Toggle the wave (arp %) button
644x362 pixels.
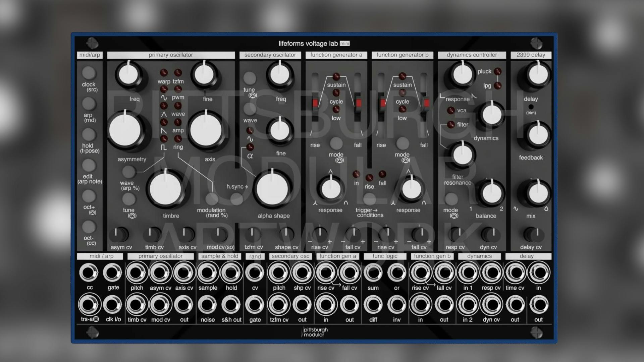(128, 172)
